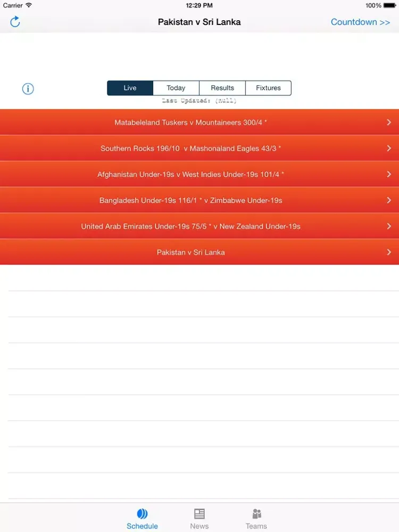This screenshot has height=532, width=399.
Task: Tap the refresh icon in top bar
Action: click(x=15, y=22)
